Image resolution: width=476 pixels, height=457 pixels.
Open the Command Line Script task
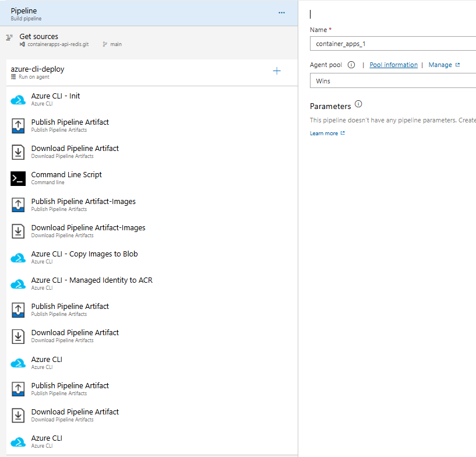[x=152, y=178]
